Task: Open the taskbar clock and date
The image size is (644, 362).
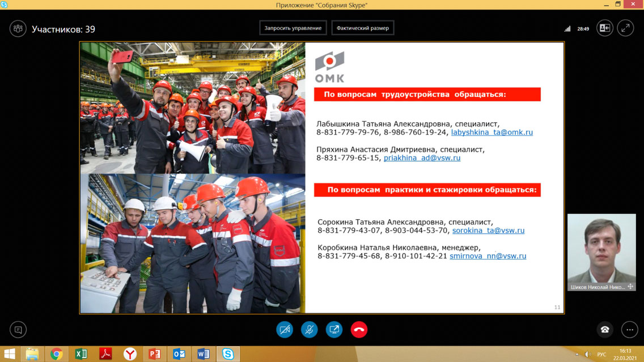Action: click(625, 354)
